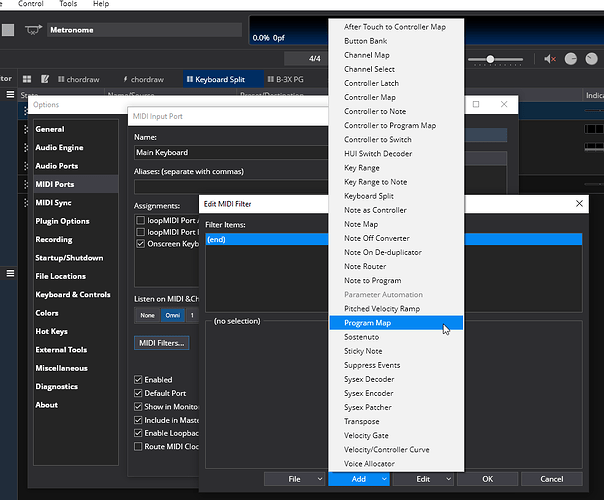Click the MIDI Filters... button

click(x=161, y=343)
